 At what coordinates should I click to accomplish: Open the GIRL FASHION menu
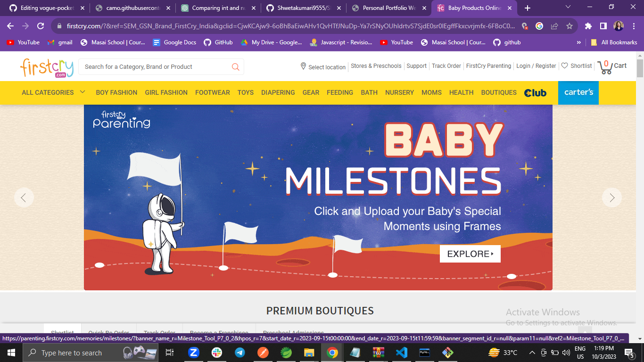[x=166, y=92]
